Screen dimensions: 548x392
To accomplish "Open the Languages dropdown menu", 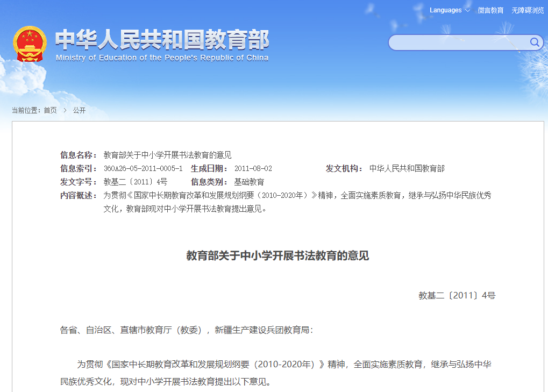I will click(445, 10).
